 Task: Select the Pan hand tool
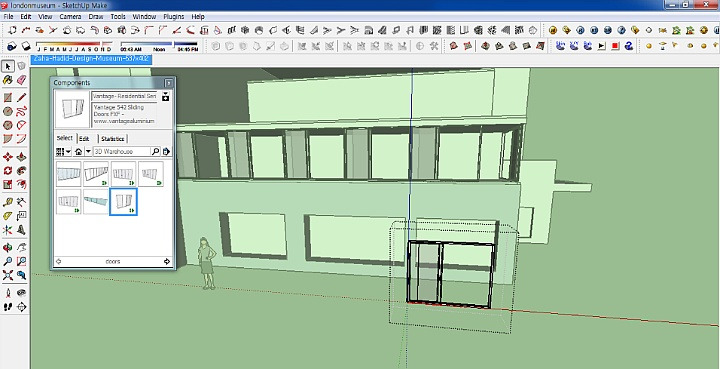(x=21, y=248)
